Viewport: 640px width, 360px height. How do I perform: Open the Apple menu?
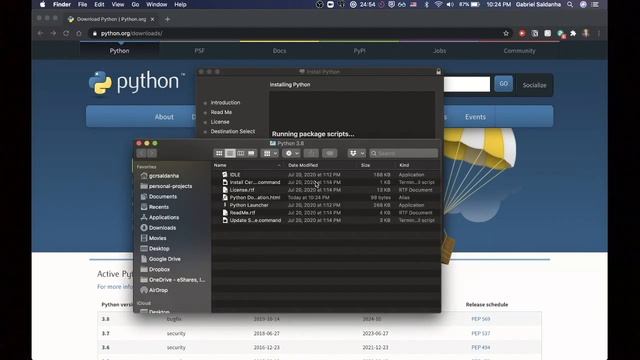(x=43, y=4)
